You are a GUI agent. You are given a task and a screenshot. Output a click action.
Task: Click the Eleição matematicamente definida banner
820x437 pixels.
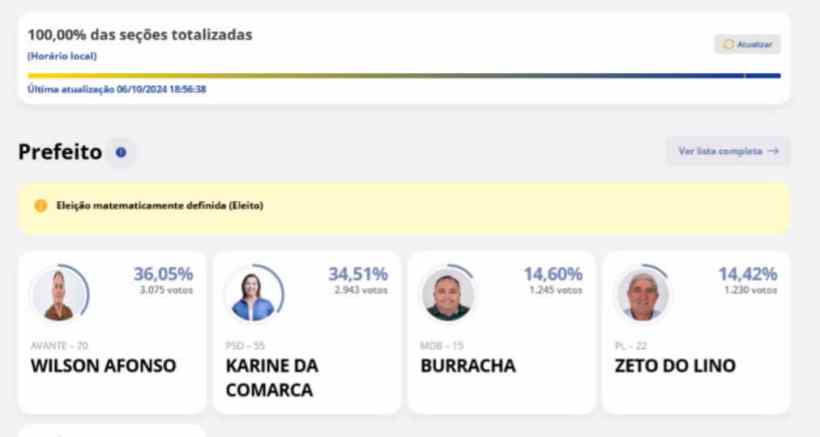(404, 208)
